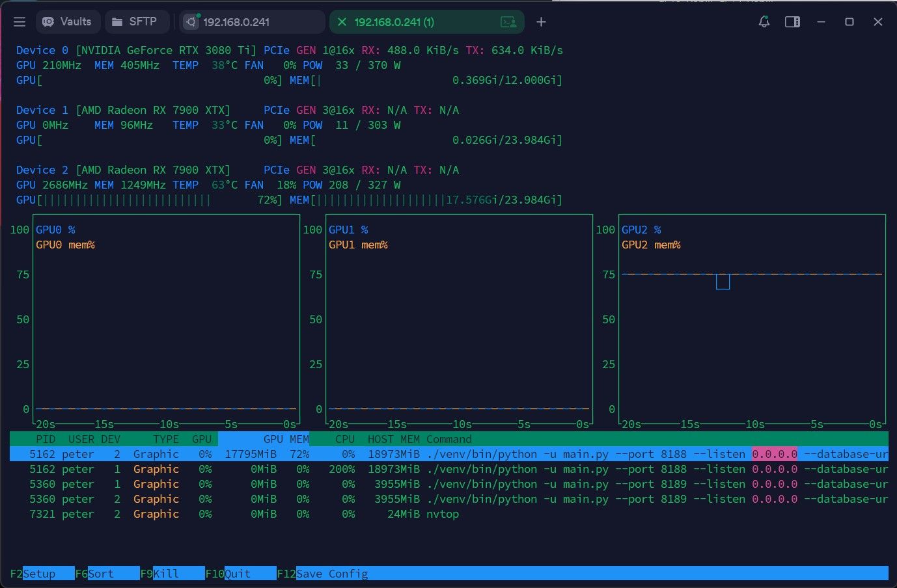This screenshot has height=588, width=897.
Task: Switch to the SFTP tab
Action: (136, 21)
